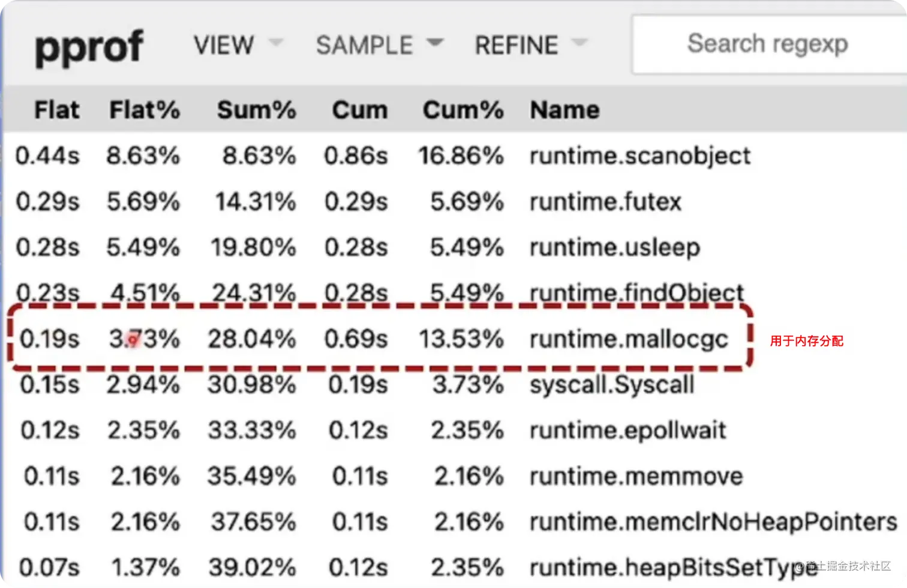907x588 pixels.
Task: Sort table by Cum column header
Action: coord(360,110)
